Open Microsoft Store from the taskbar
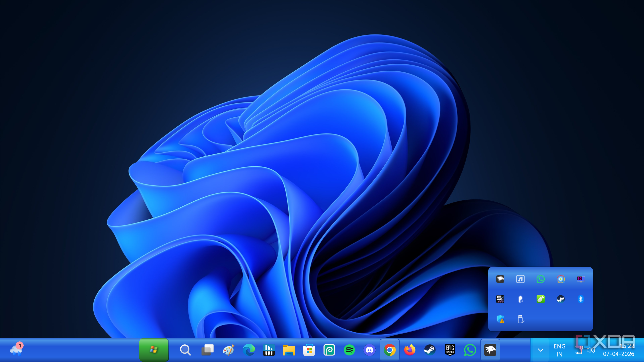 pos(309,350)
